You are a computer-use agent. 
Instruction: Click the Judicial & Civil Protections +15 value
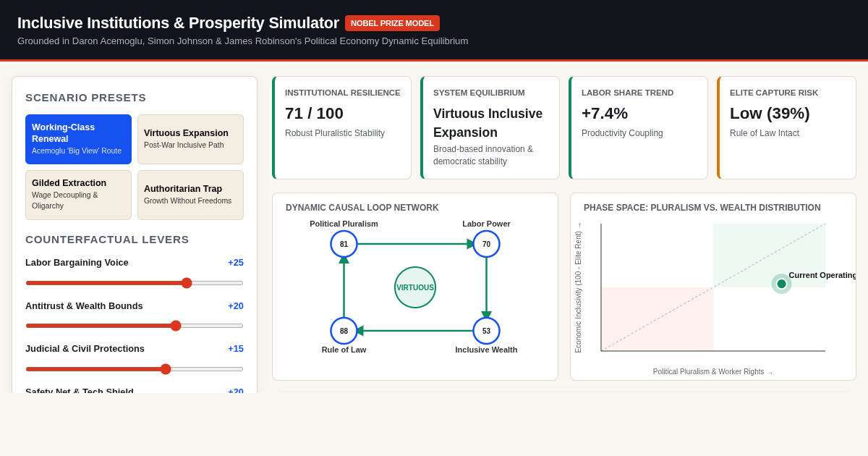(x=236, y=349)
